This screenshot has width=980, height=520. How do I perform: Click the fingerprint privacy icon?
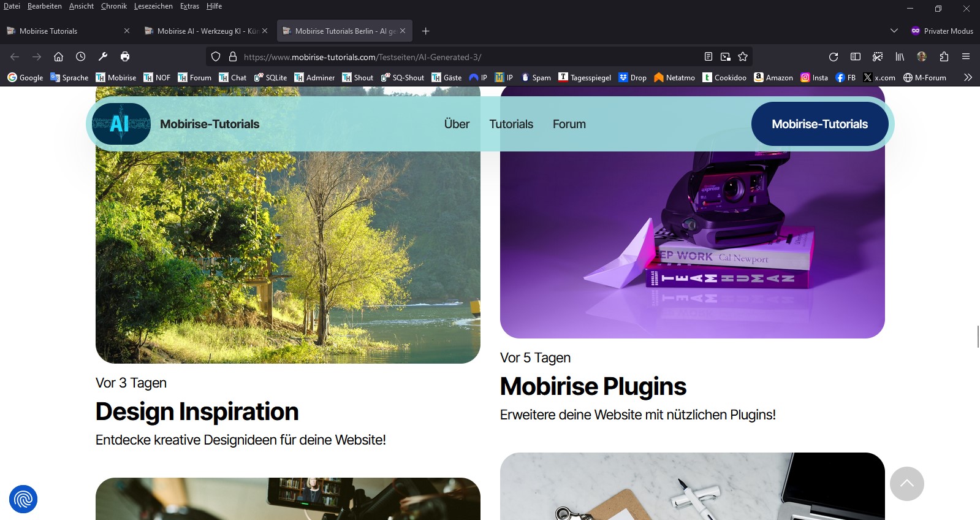pyautogui.click(x=23, y=499)
